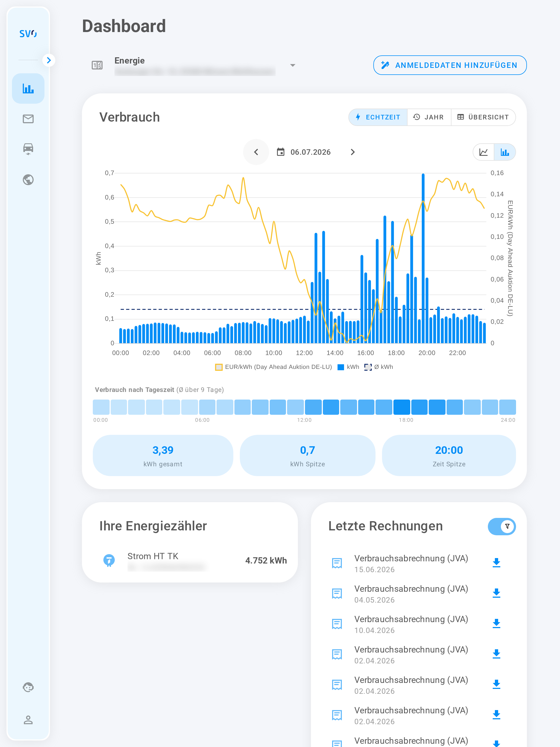The image size is (560, 747).
Task: Click the calendar icon next to date
Action: 281,152
